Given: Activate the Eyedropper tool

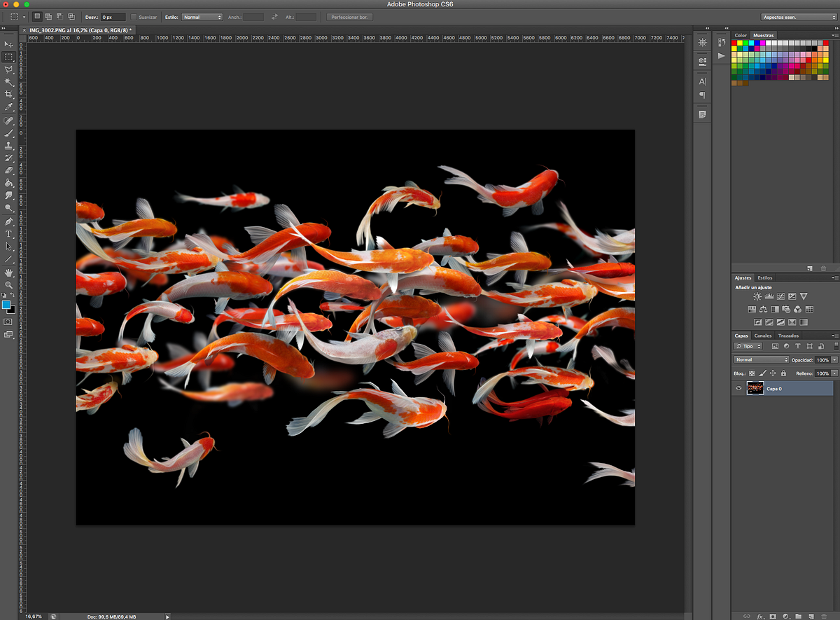Looking at the screenshot, I should point(9,107).
